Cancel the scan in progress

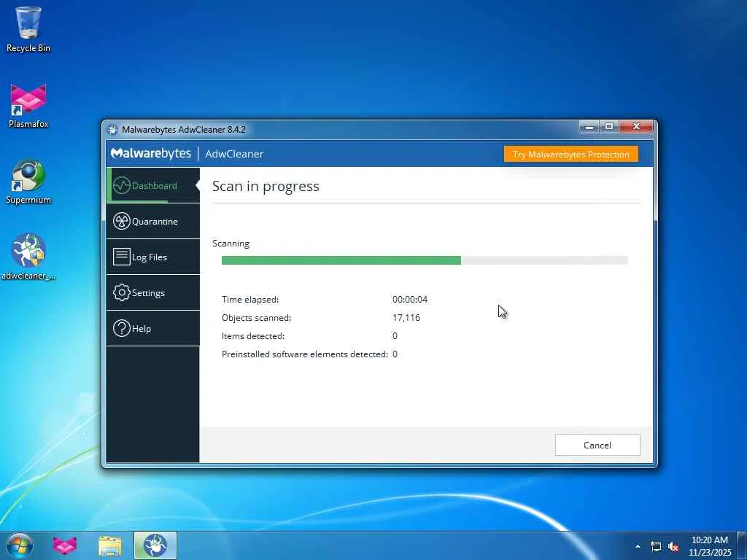point(597,445)
